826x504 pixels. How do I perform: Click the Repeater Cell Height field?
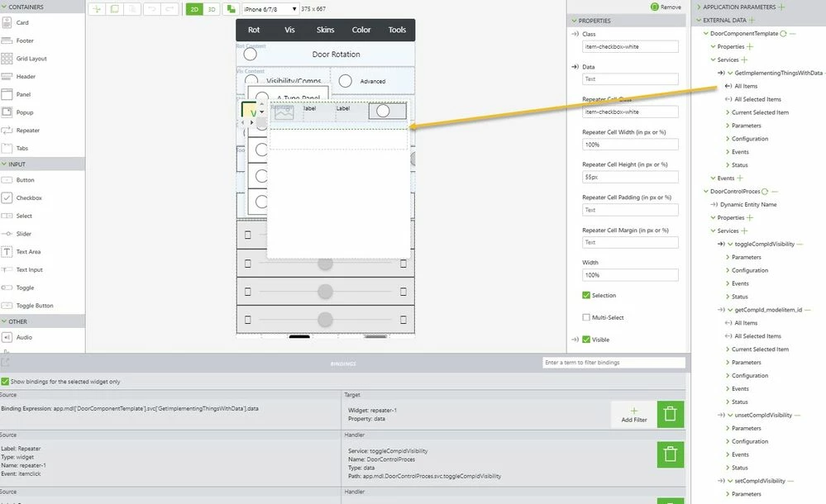point(630,177)
